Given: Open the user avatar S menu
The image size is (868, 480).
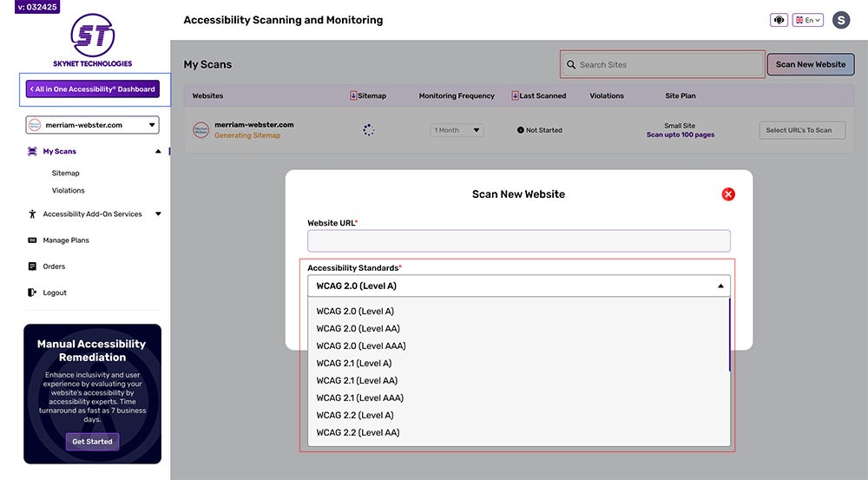Looking at the screenshot, I should (x=841, y=20).
